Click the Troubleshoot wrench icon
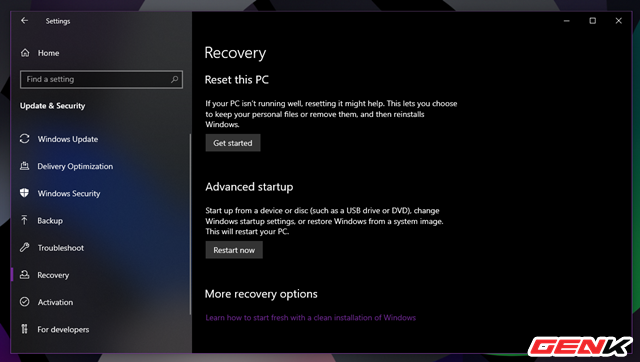Viewport: 640px width, 362px height. point(24,247)
